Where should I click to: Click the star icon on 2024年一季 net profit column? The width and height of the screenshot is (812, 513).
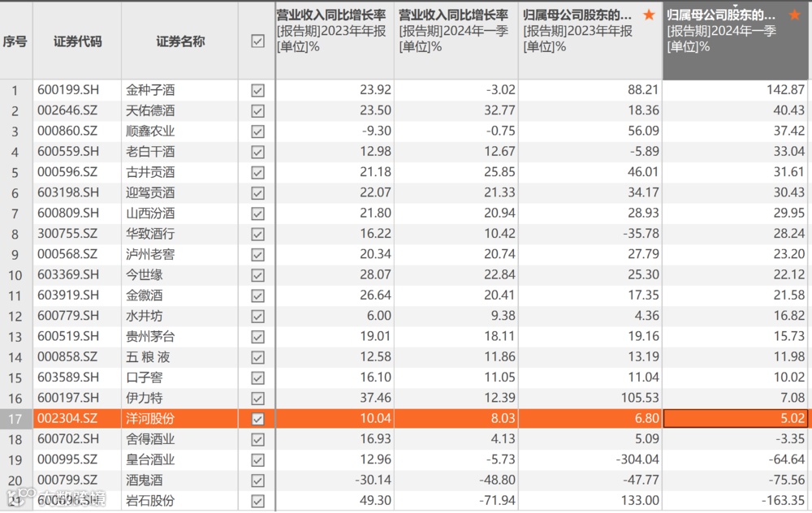[794, 15]
